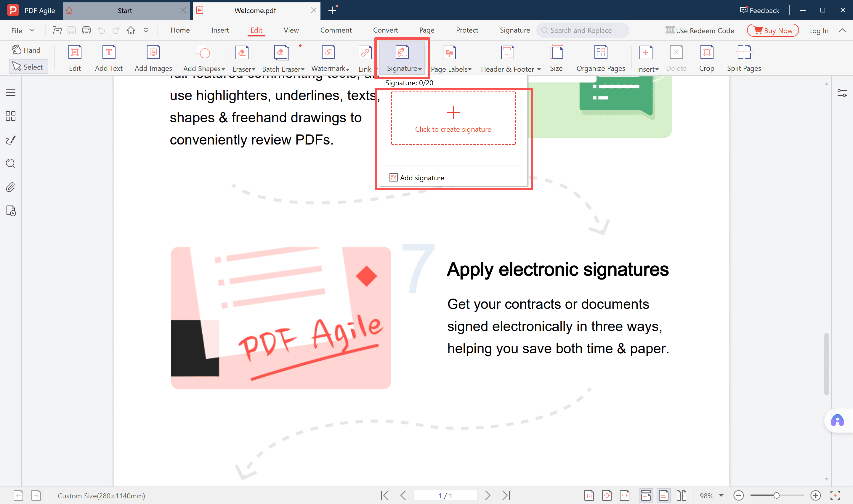Image resolution: width=853 pixels, height=504 pixels.
Task: Launch the AI assistant floating icon
Action: 837,421
